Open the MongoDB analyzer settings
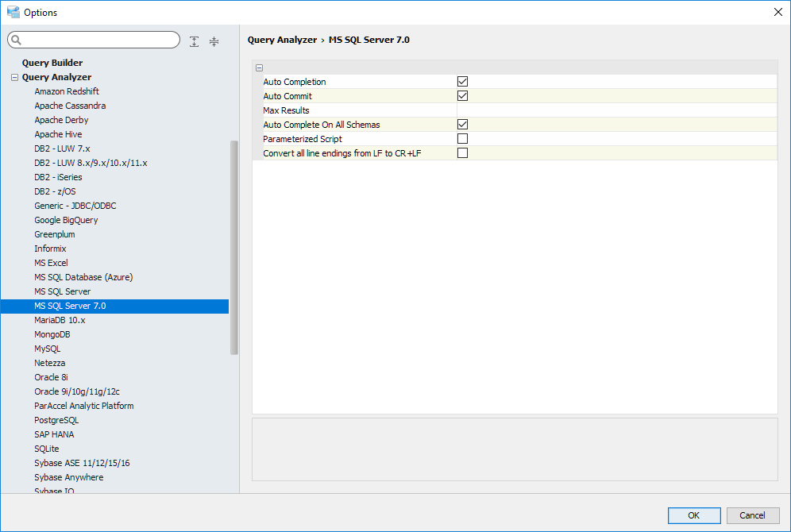Viewport: 791px width, 532px height. (52, 334)
